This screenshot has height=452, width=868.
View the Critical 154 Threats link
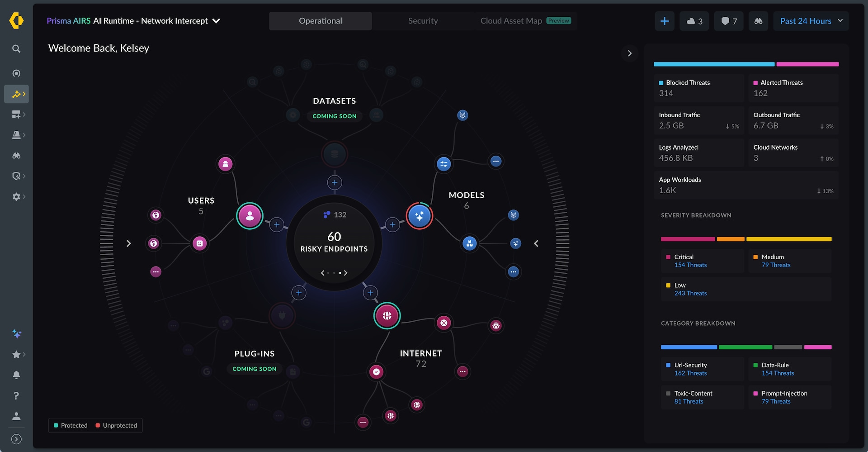click(690, 265)
